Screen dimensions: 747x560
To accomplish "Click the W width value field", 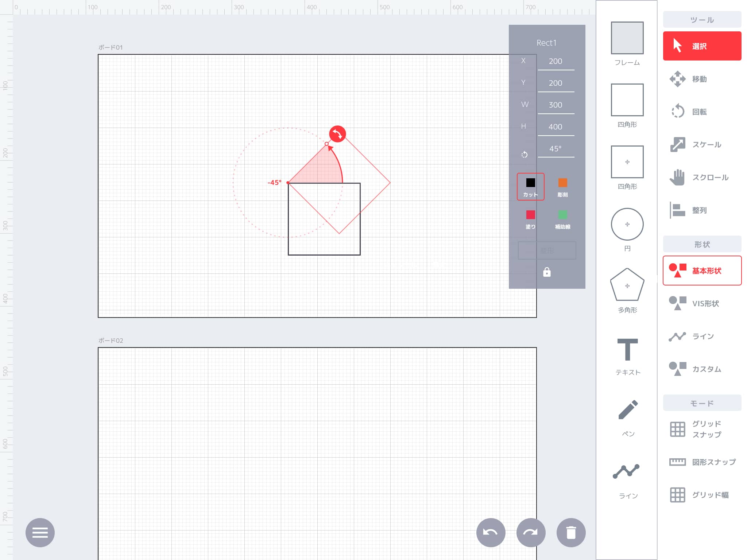I will [x=556, y=105].
